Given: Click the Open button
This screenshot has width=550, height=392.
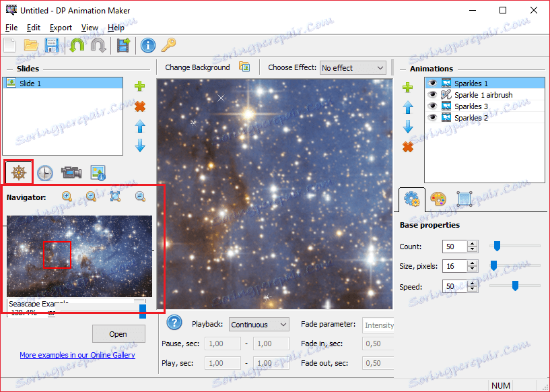Looking at the screenshot, I should [118, 334].
